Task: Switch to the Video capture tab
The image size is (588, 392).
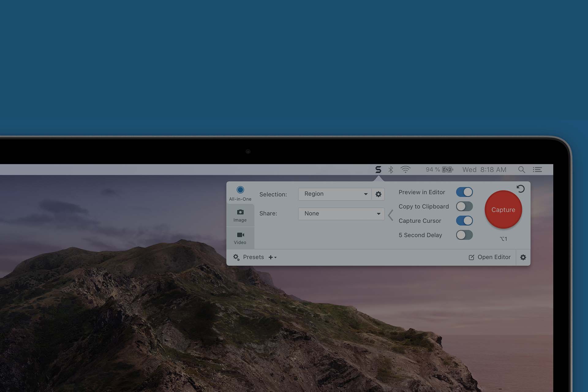Action: [240, 238]
